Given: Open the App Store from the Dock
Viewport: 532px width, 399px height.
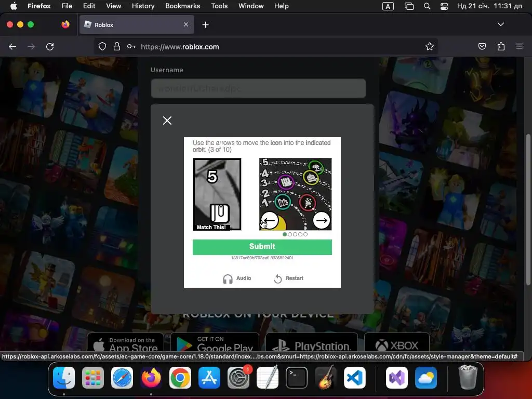Looking at the screenshot, I should 209,378.
